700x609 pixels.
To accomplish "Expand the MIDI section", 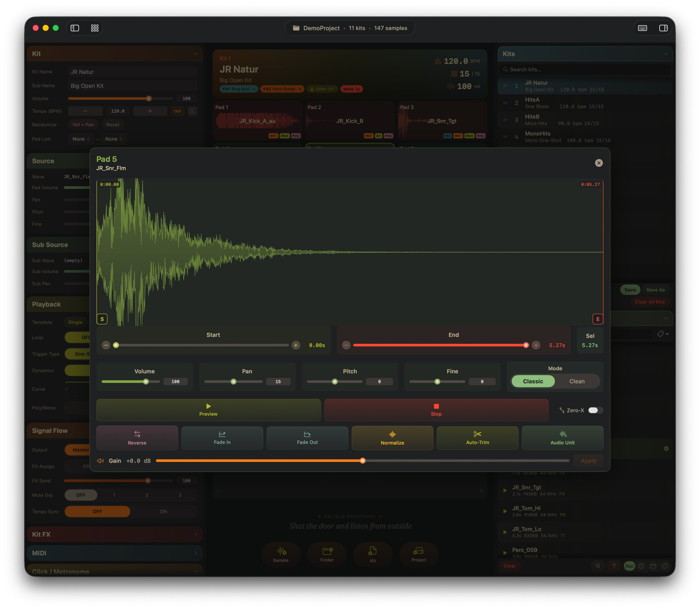I will point(114,553).
